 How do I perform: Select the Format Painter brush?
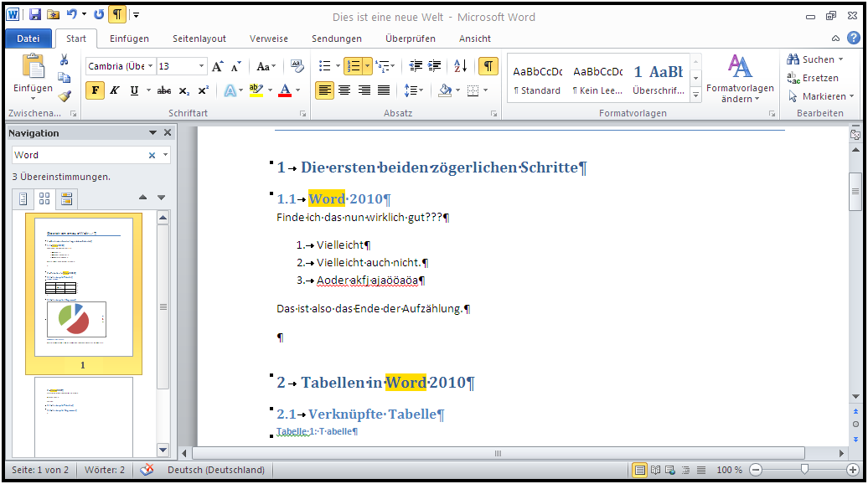[65, 96]
